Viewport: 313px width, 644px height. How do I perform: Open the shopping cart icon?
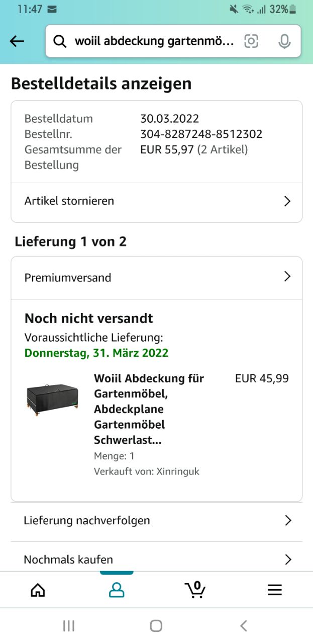195,589
